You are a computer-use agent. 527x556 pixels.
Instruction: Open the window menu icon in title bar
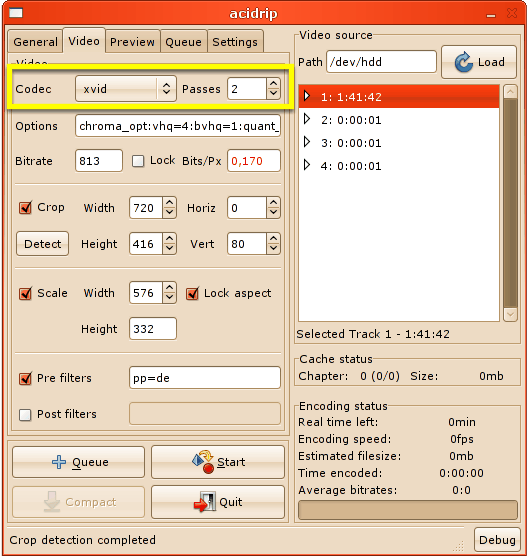[16, 13]
